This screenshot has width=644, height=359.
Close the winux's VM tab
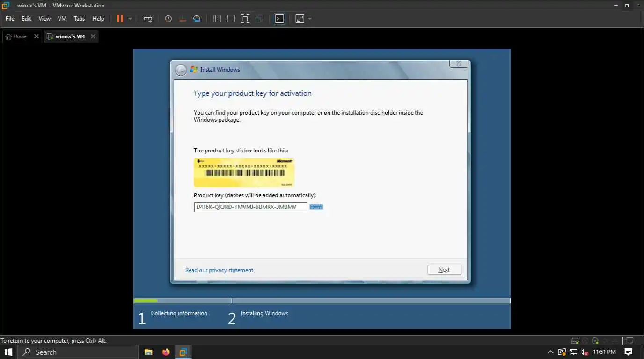click(93, 36)
